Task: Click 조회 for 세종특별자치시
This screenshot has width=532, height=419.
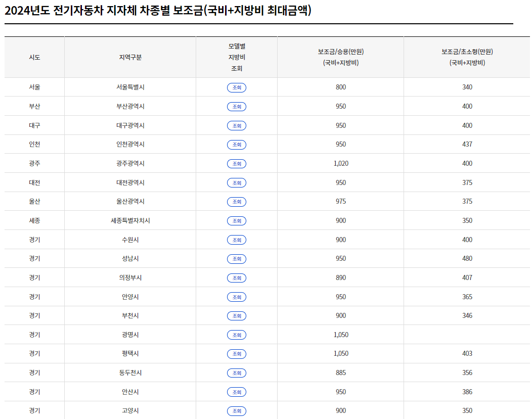Action: click(236, 220)
